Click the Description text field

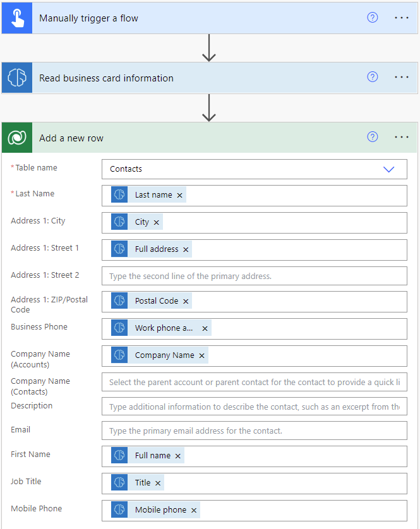255,407
